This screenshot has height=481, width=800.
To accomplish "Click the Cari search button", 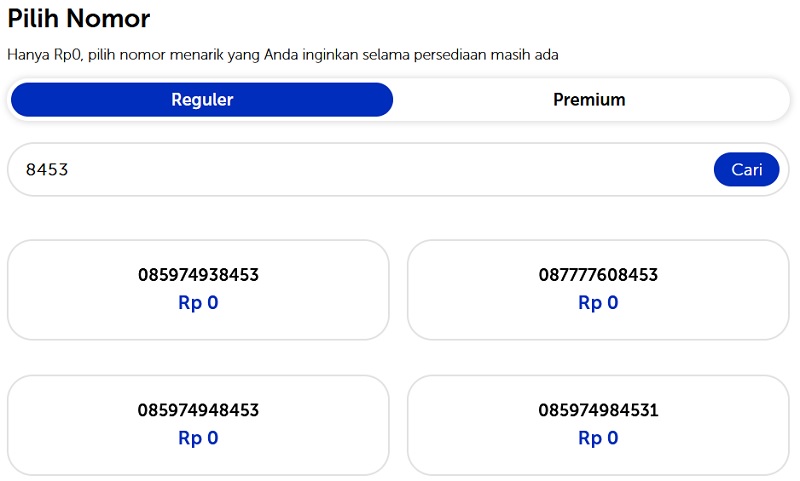I will pyautogui.click(x=746, y=170).
